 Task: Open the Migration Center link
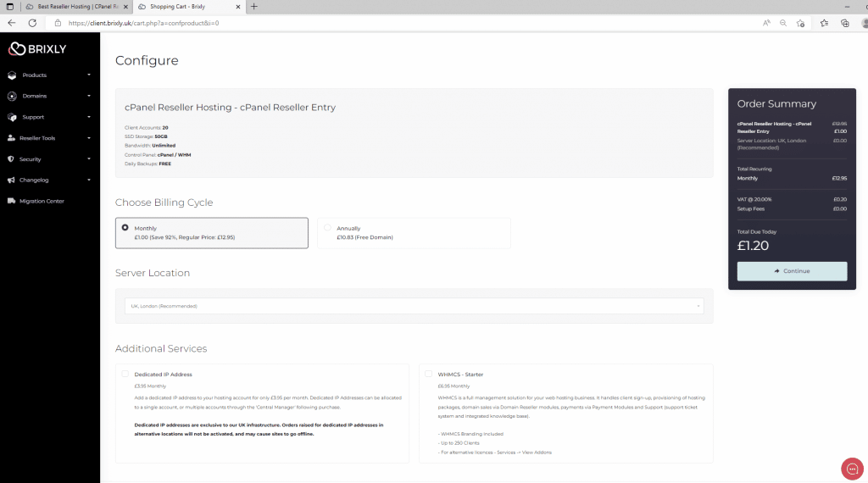click(42, 202)
